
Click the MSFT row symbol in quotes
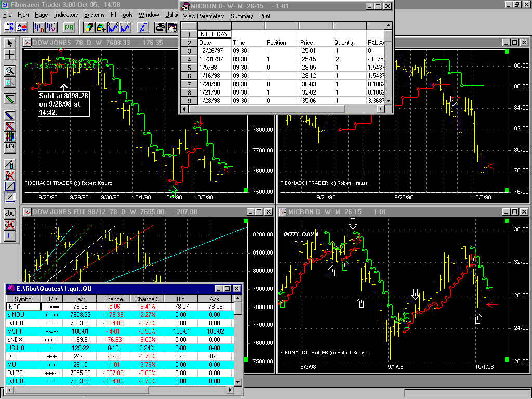tap(23, 331)
